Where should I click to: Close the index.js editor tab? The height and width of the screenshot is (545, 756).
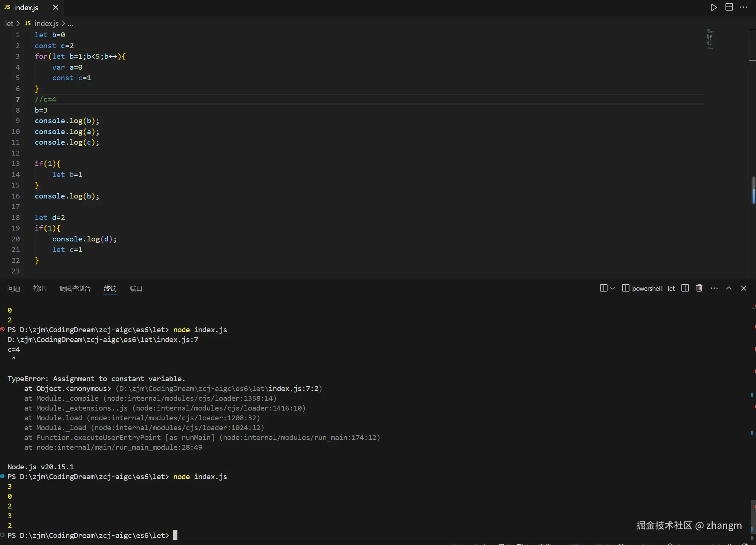coord(55,8)
